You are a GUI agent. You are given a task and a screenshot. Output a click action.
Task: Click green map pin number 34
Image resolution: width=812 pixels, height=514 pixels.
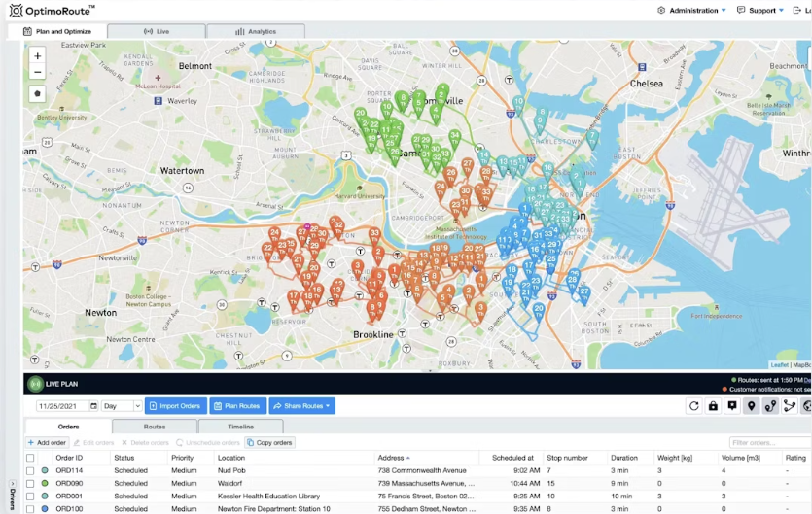[455, 139]
